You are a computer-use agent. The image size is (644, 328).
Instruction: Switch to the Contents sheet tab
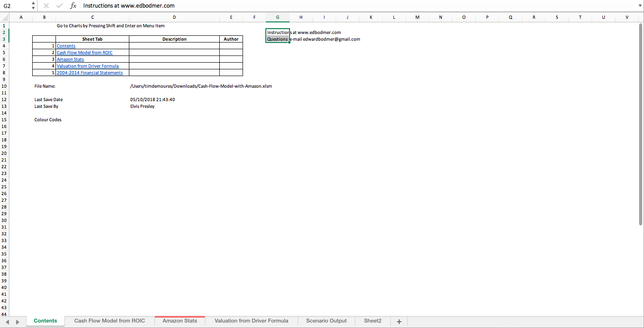(45, 321)
